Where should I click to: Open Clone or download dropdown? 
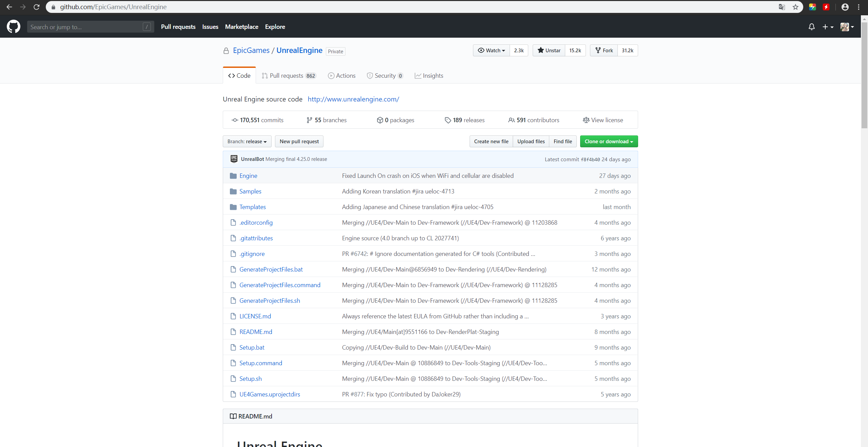click(x=609, y=142)
